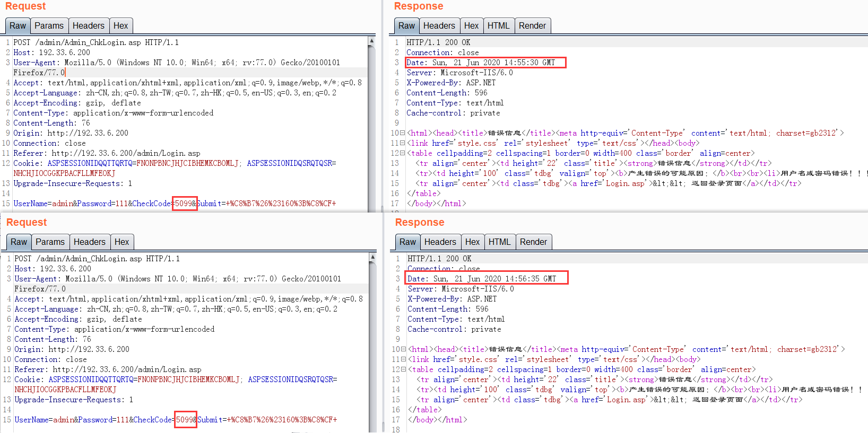Click CheckCode value 5099 in top Request

[184, 204]
